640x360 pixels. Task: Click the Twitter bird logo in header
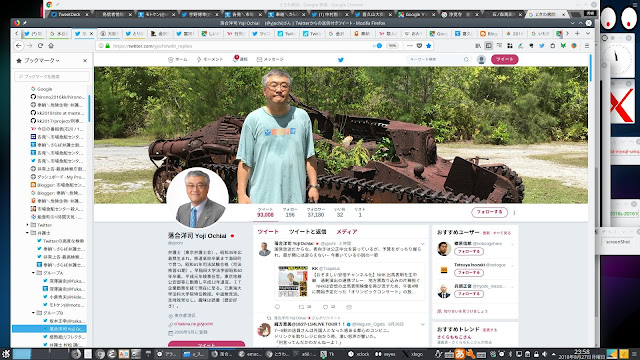(341, 60)
